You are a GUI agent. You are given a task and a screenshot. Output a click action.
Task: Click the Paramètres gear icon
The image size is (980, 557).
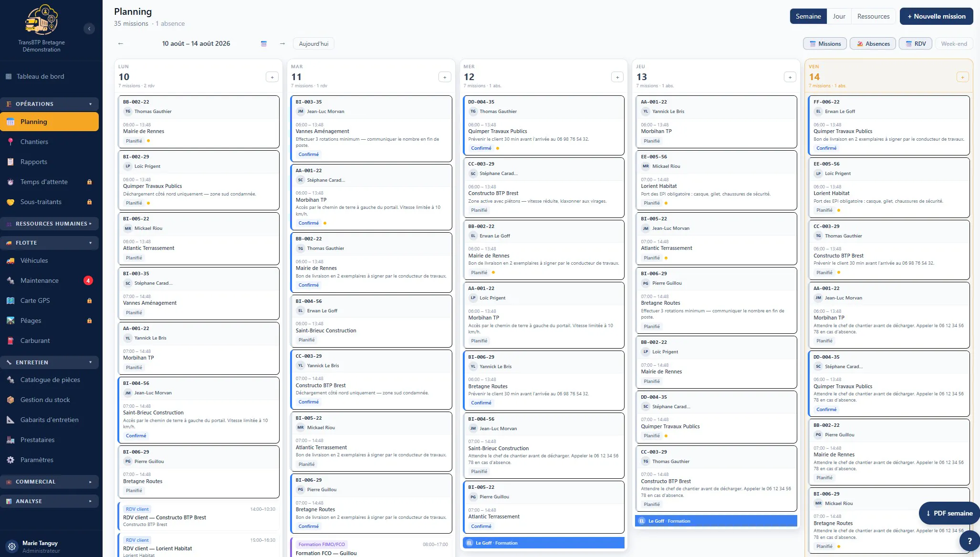point(10,460)
